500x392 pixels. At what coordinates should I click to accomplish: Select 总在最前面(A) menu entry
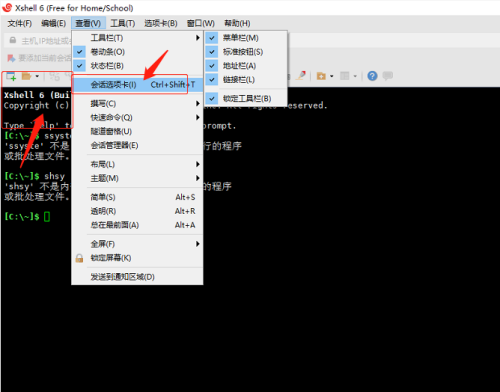coord(137,225)
